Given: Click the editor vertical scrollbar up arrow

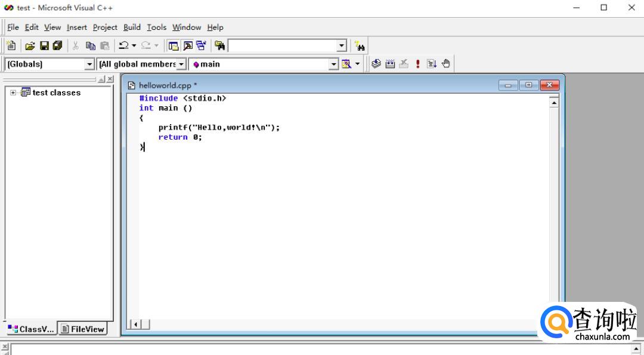Looking at the screenshot, I should click(x=553, y=102).
